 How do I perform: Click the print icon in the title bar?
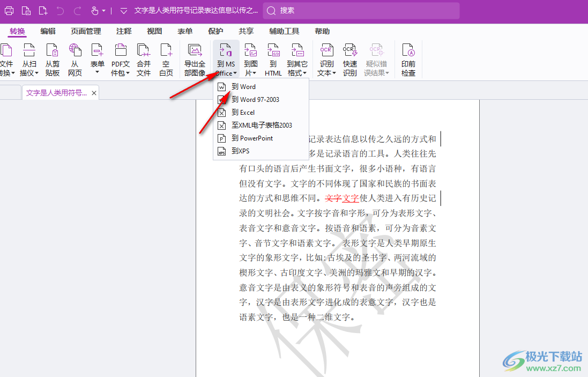point(9,11)
